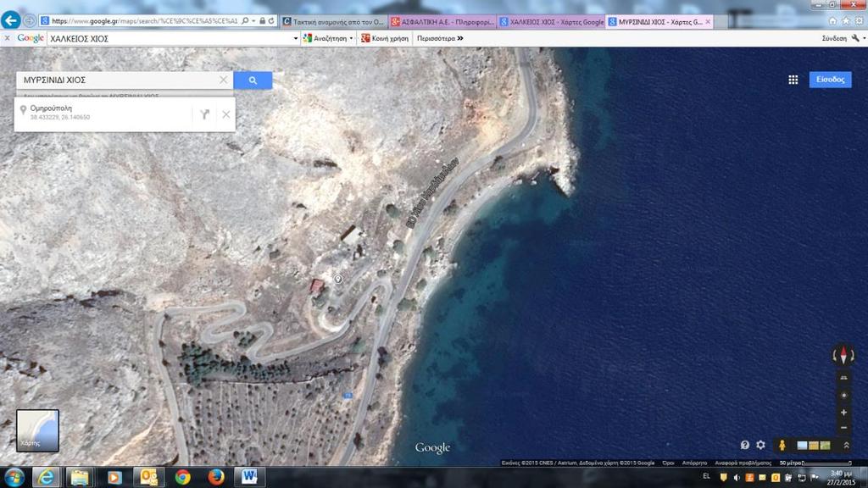Open the maps help icon
This screenshot has width=868, height=488.
point(744,445)
